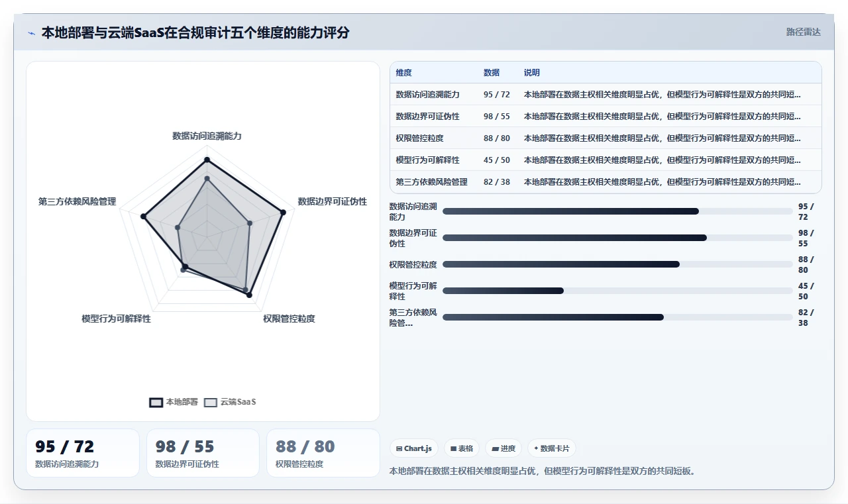Click the 云端SaaS radar point at 第三方依赖风险管理
This screenshot has height=504, width=848.
[177, 227]
